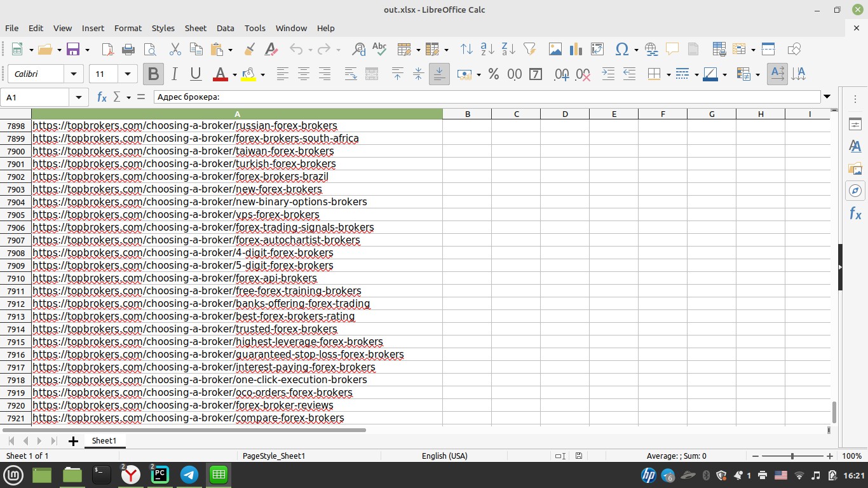The height and width of the screenshot is (488, 868).
Task: Expand the borders dropdown arrow
Action: point(668,74)
